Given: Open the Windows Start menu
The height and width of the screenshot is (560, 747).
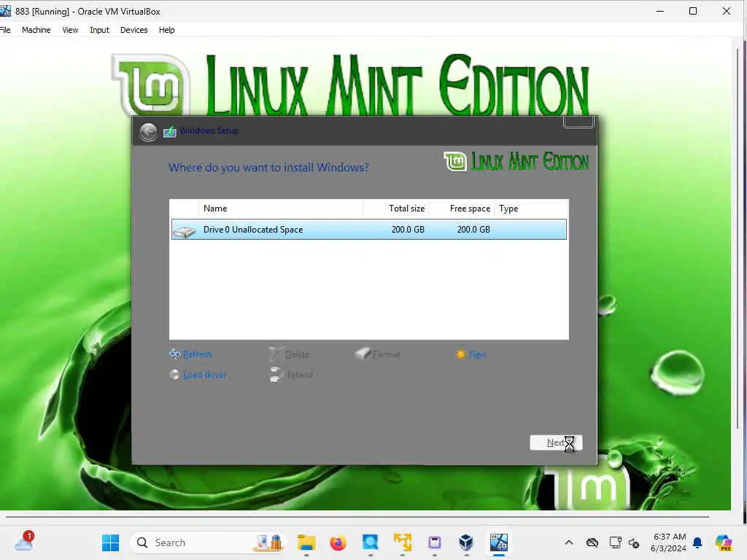Looking at the screenshot, I should click(111, 542).
